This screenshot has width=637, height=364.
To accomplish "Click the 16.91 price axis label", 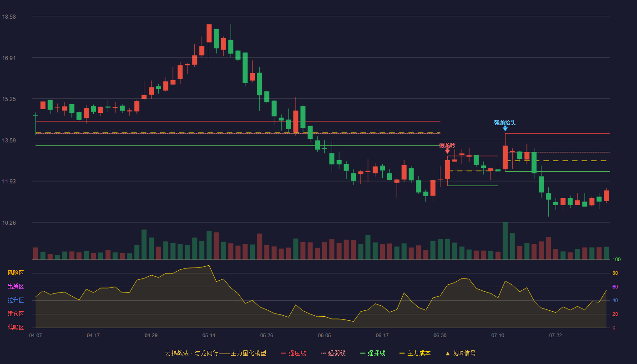I will click(9, 58).
